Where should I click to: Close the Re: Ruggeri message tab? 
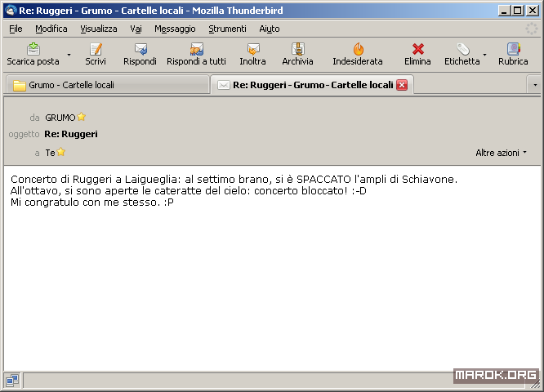402,85
